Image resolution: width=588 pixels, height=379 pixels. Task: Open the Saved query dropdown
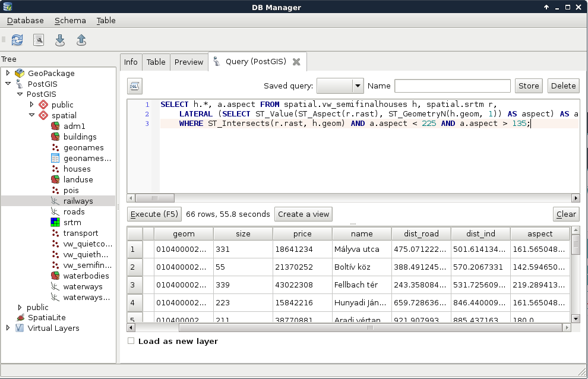tap(340, 86)
